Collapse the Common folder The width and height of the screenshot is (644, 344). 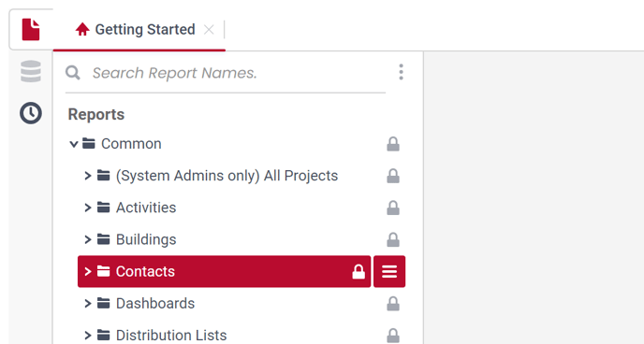(74, 144)
